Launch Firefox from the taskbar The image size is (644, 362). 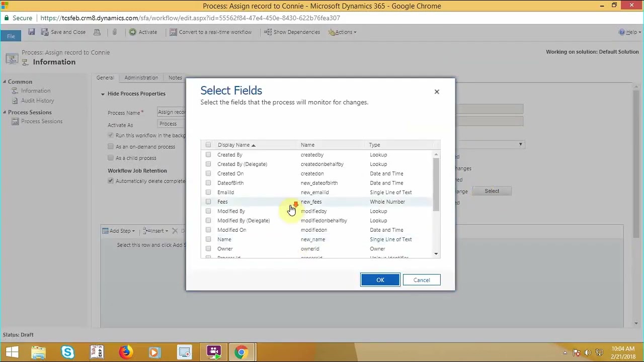[x=126, y=352]
